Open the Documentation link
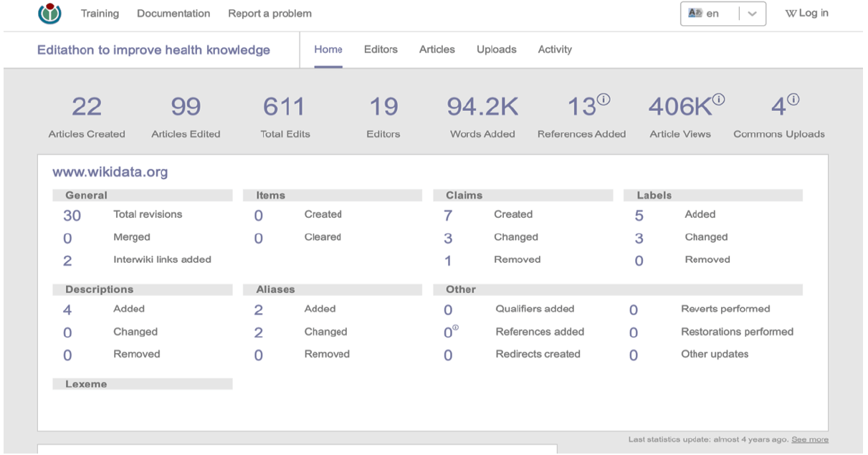The image size is (868, 455). pyautogui.click(x=173, y=14)
